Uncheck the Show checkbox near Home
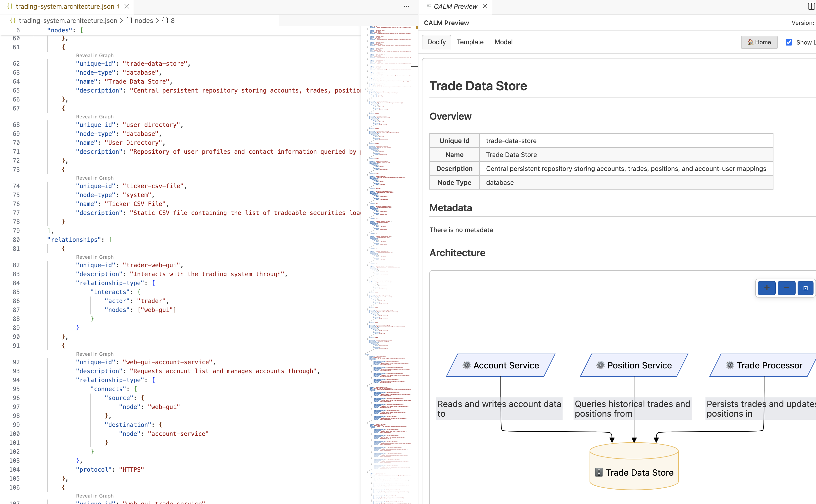This screenshot has width=816, height=504. (x=789, y=42)
